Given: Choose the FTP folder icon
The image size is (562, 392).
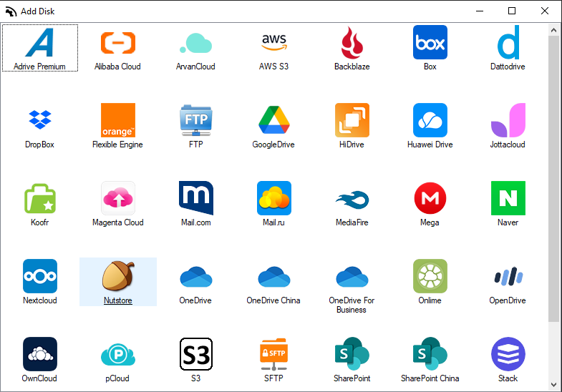Looking at the screenshot, I should pyautogui.click(x=196, y=120).
